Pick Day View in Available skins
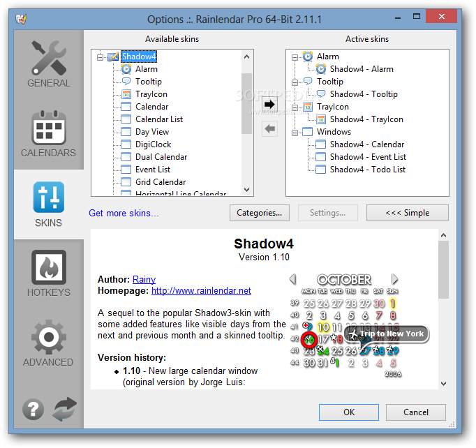 [152, 132]
